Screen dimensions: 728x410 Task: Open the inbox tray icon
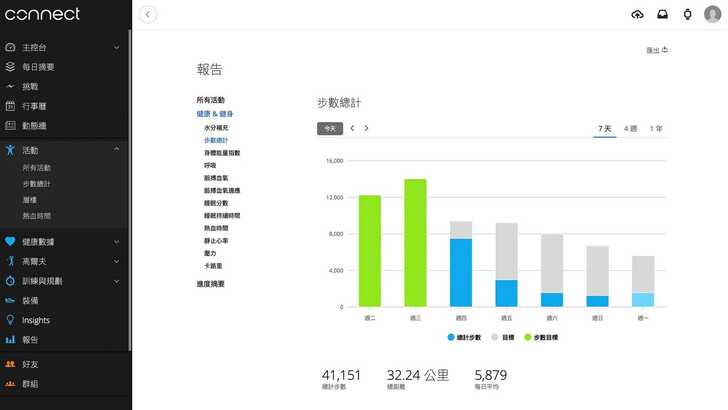[662, 14]
